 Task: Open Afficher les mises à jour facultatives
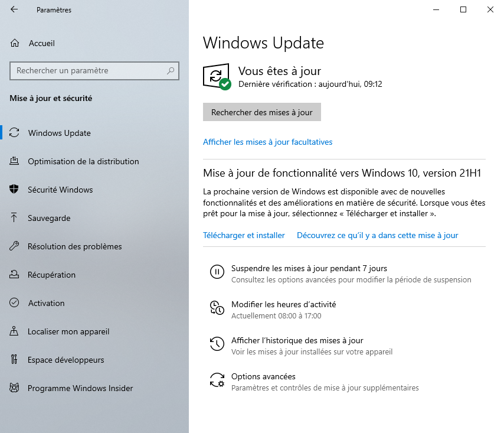pyautogui.click(x=267, y=142)
